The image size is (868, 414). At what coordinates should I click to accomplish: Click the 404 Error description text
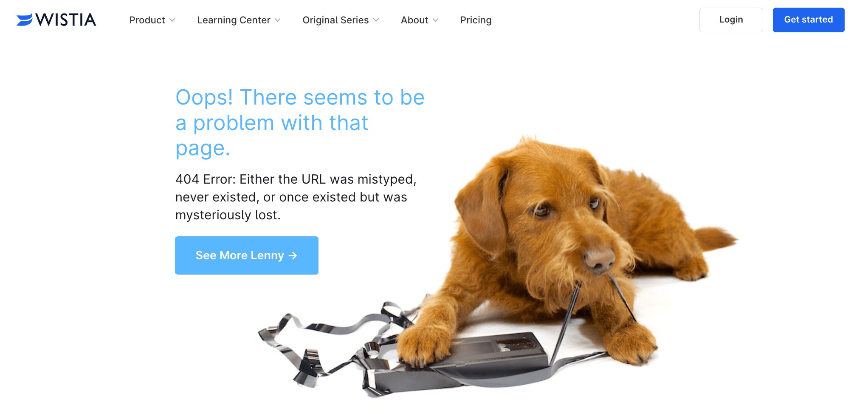pyautogui.click(x=296, y=197)
